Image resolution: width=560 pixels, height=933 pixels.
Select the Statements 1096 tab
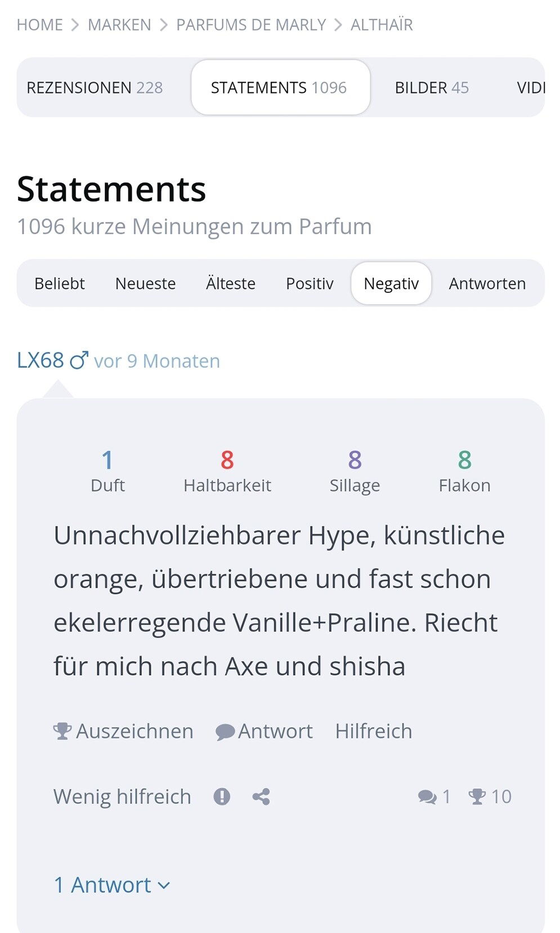pyautogui.click(x=280, y=87)
